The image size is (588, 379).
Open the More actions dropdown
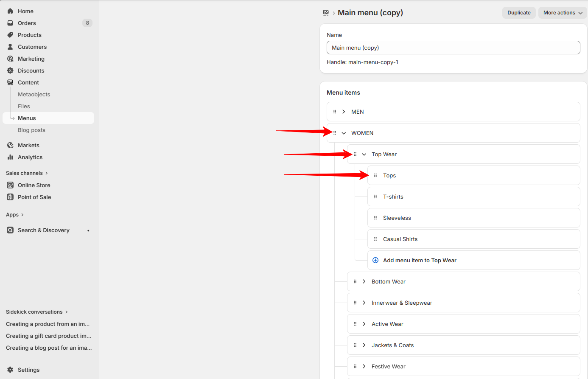(563, 13)
